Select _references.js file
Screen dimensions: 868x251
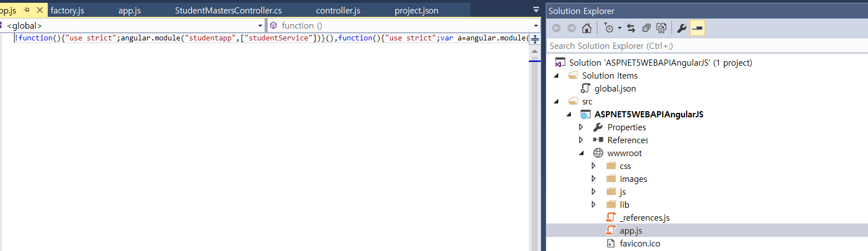click(645, 217)
